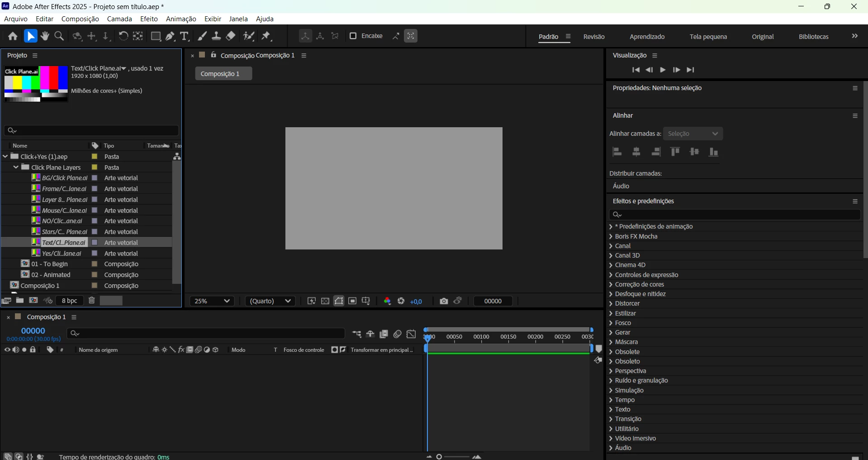This screenshot has height=460, width=868.
Task: Select the Brush tool
Action: (203, 36)
